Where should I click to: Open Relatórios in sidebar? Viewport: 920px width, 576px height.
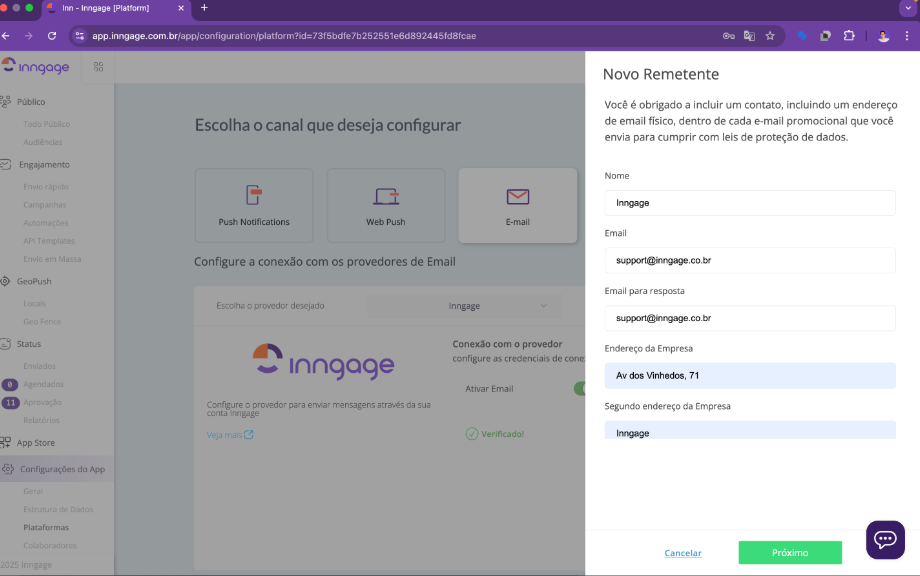pos(42,420)
